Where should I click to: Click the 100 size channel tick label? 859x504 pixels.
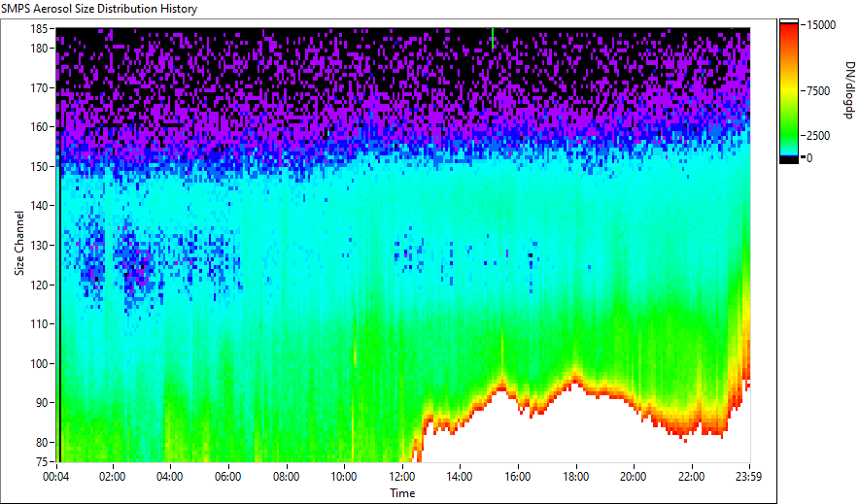pyautogui.click(x=38, y=363)
